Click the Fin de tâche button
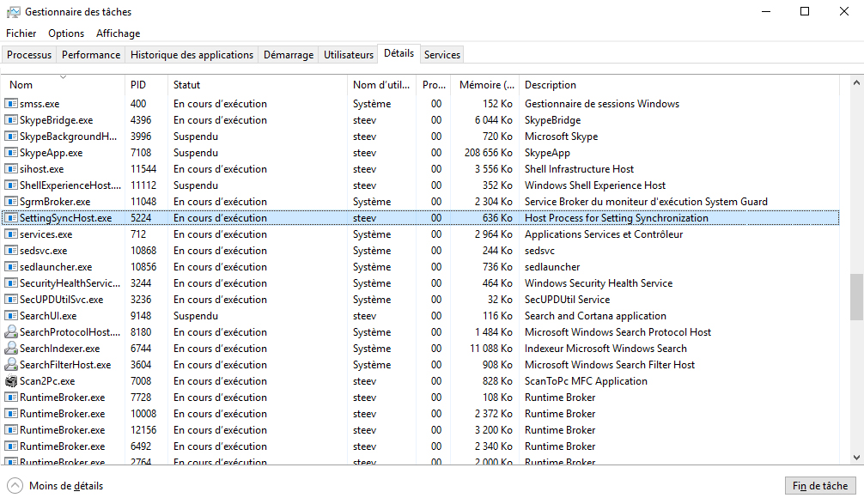Viewport: 864px width, 504px height. [820, 486]
